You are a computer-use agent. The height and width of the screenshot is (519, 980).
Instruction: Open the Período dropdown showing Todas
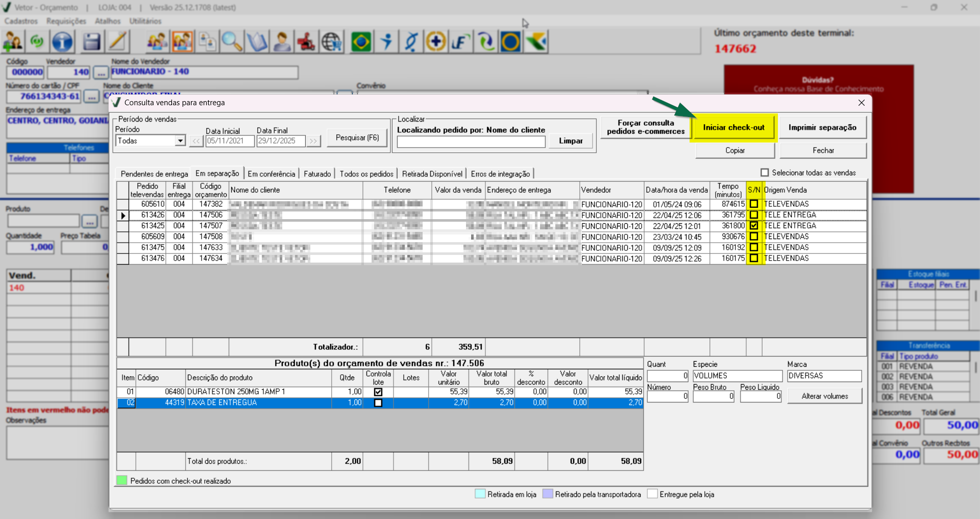coord(180,141)
